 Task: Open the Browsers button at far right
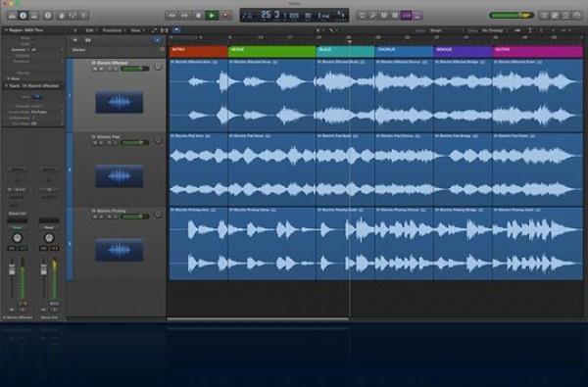pyautogui.click(x=577, y=16)
